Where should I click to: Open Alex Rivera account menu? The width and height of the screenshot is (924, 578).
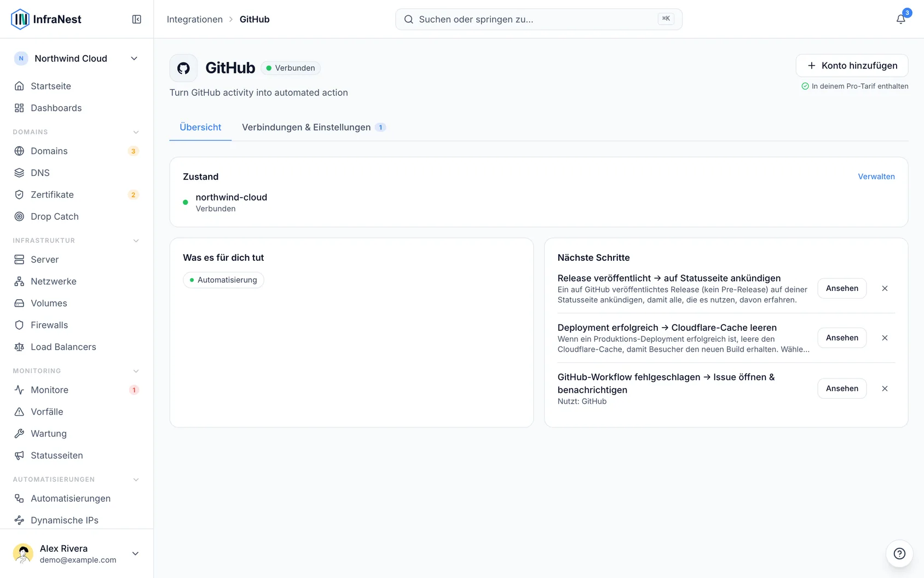(x=77, y=553)
